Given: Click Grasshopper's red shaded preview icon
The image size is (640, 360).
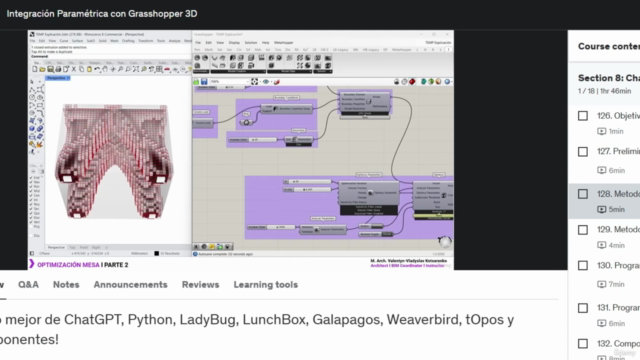Looking at the screenshot, I should [412, 82].
